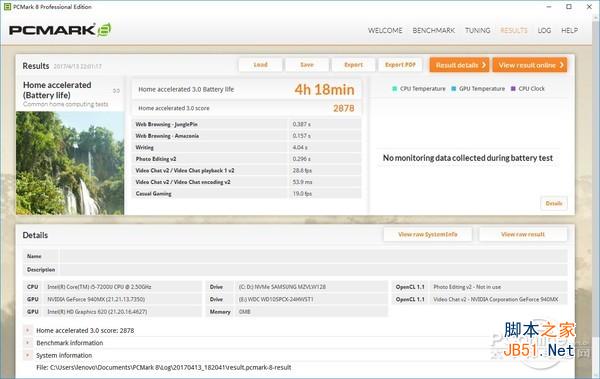600x379 pixels.
Task: Close the PCMark 8 window
Action: click(589, 7)
